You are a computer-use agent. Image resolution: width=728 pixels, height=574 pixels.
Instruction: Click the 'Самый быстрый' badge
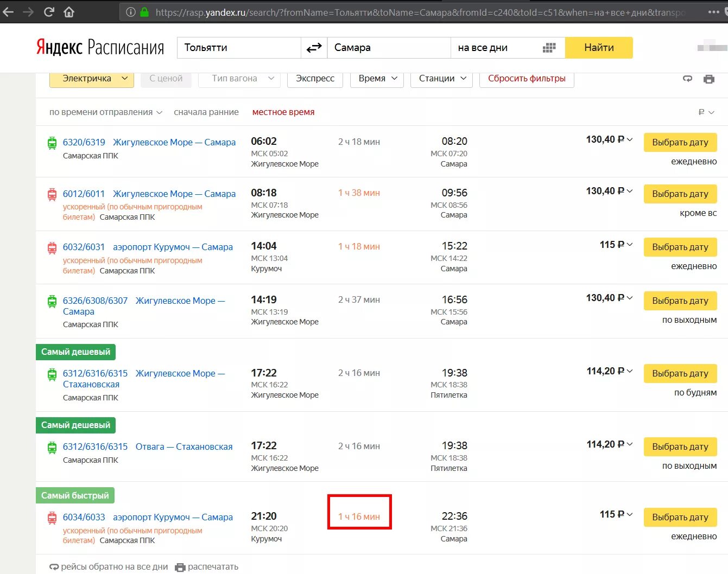pos(75,495)
